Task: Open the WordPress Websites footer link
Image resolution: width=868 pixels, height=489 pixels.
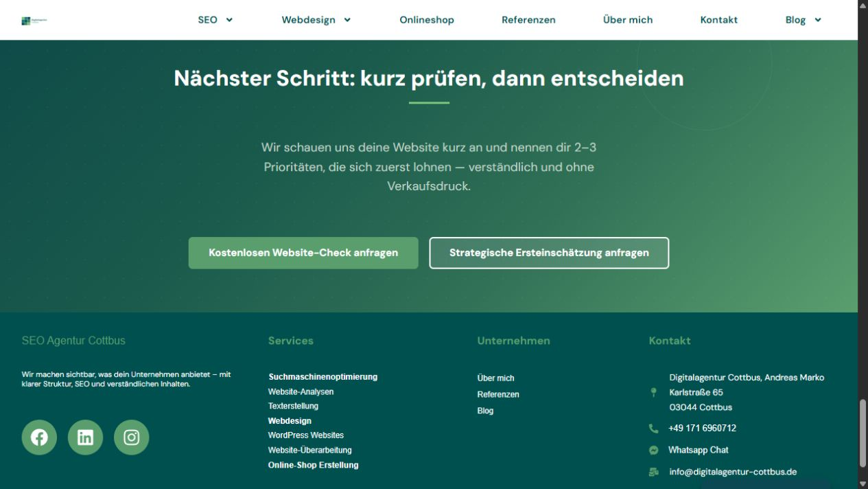Action: coord(306,435)
